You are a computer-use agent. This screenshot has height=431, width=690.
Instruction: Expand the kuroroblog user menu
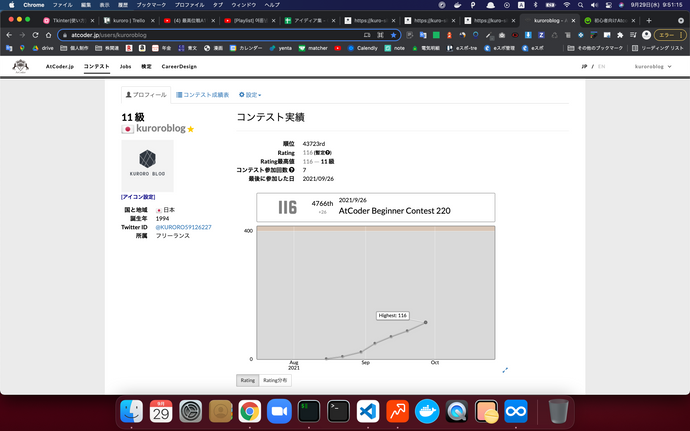(x=653, y=66)
